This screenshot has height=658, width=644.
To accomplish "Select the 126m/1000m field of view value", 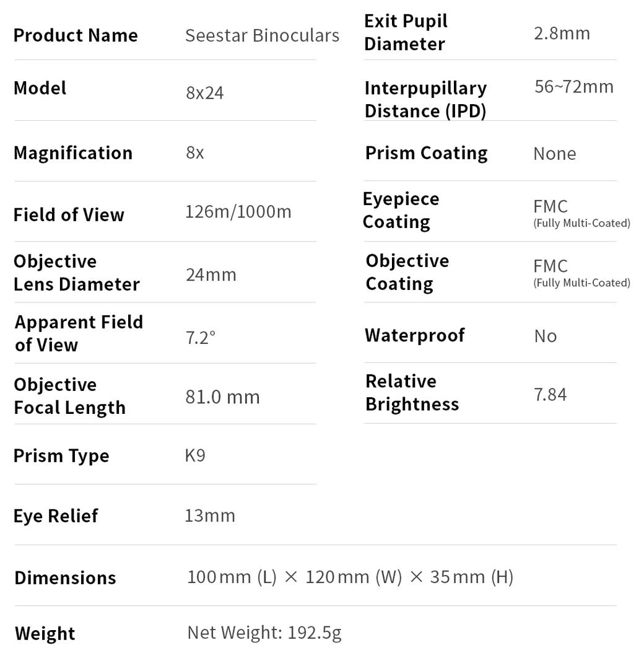I will click(x=238, y=212).
